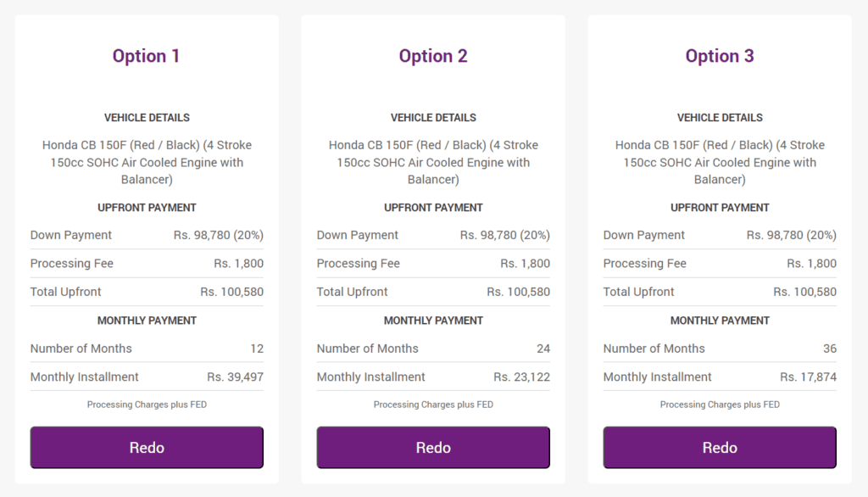Click the Vehicle Details heading in Option 2
This screenshot has height=497, width=868.
coord(433,117)
